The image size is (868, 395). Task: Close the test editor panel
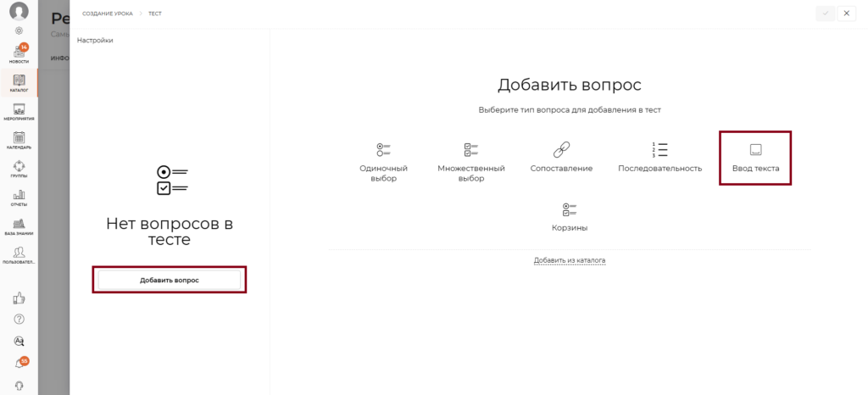click(x=847, y=14)
